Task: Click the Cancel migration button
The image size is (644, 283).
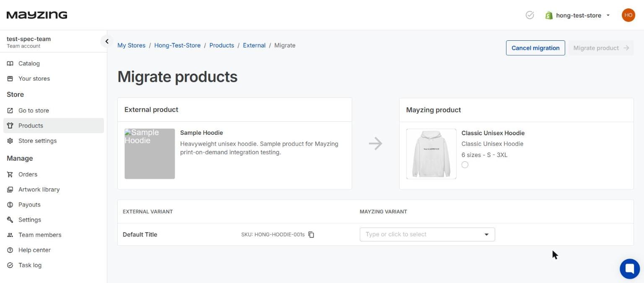Action: (535, 48)
